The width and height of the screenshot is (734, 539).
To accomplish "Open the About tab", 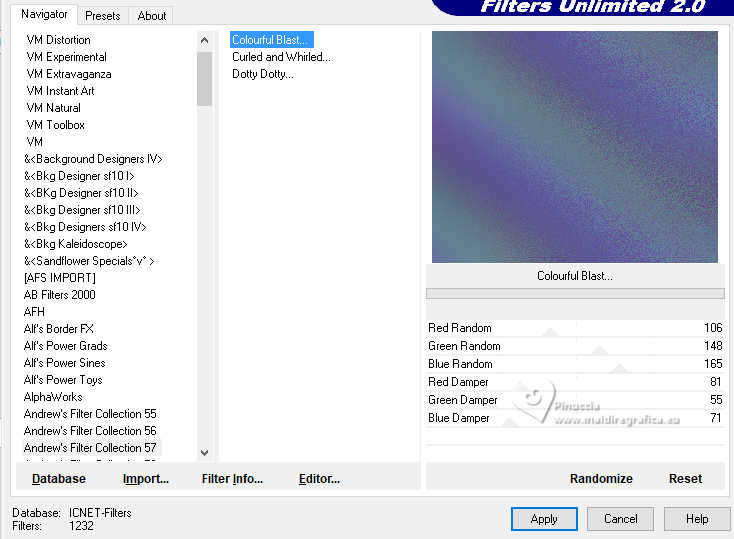I will [152, 16].
